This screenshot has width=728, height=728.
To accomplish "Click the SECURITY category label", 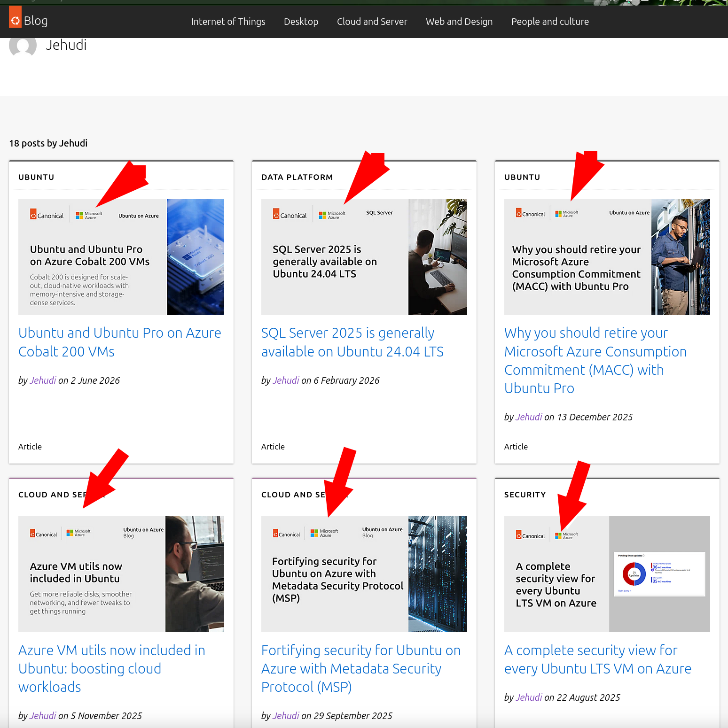I will tap(525, 495).
